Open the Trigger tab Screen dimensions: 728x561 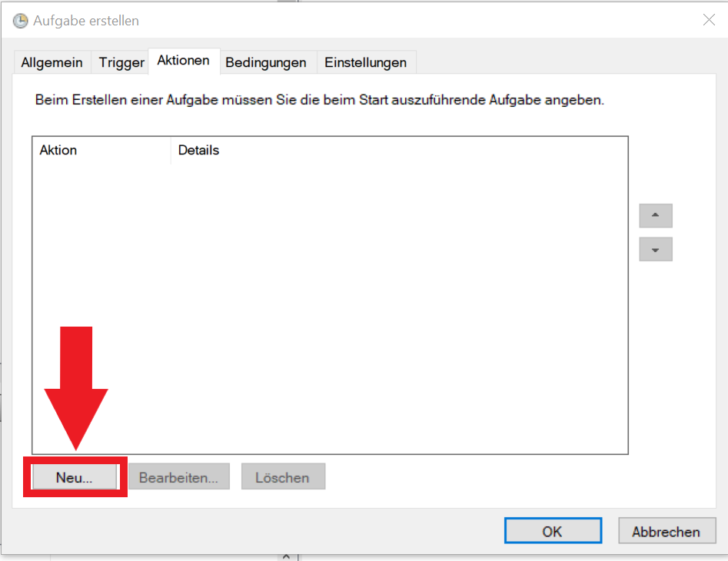pos(121,62)
